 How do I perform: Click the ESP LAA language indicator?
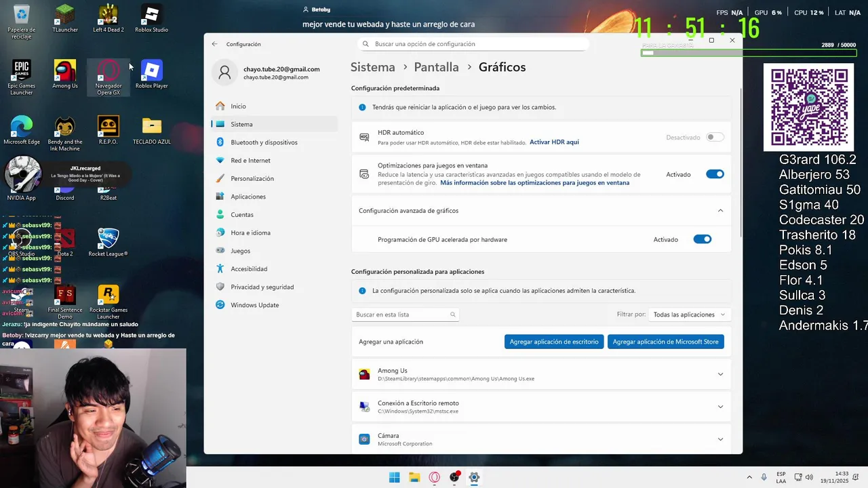781,477
